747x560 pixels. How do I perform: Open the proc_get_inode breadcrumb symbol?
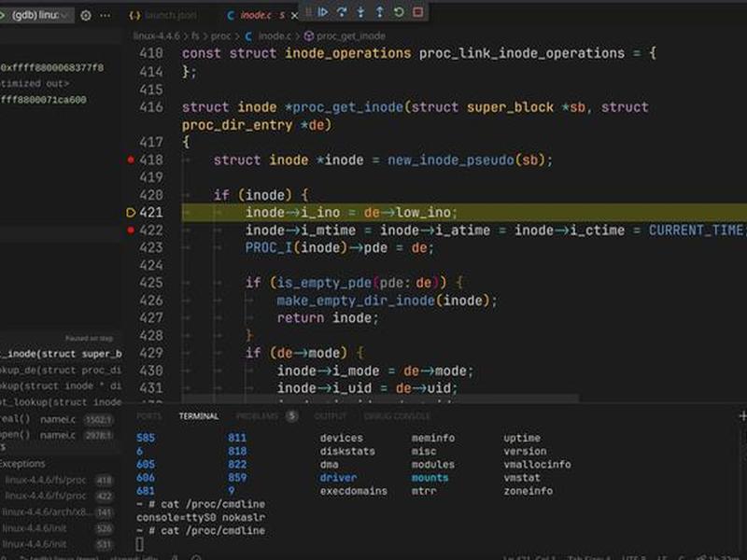click(x=345, y=36)
